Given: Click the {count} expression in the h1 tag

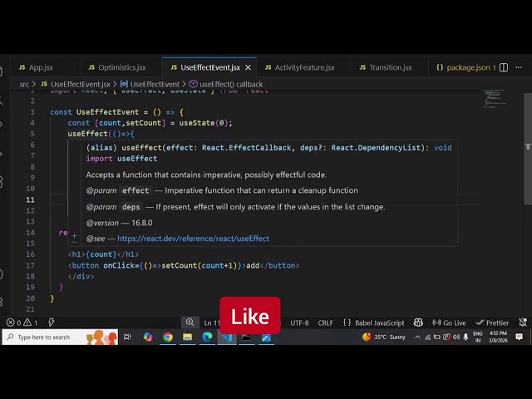Looking at the screenshot, I should point(101,254).
